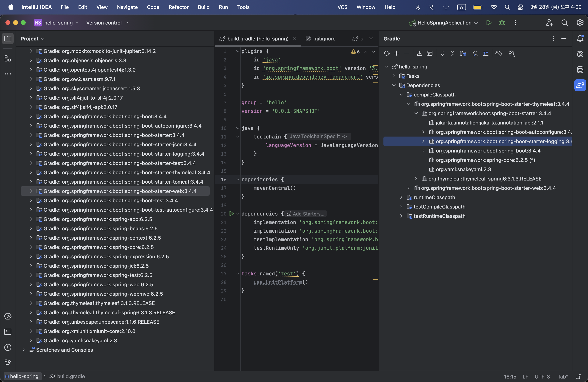Hide the Gradle tool window
This screenshot has height=382, width=588.
pyautogui.click(x=564, y=39)
